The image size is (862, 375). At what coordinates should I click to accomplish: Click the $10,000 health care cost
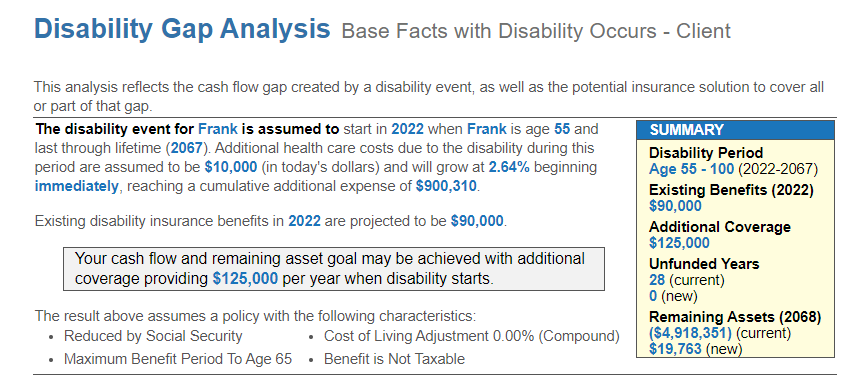tap(231, 167)
